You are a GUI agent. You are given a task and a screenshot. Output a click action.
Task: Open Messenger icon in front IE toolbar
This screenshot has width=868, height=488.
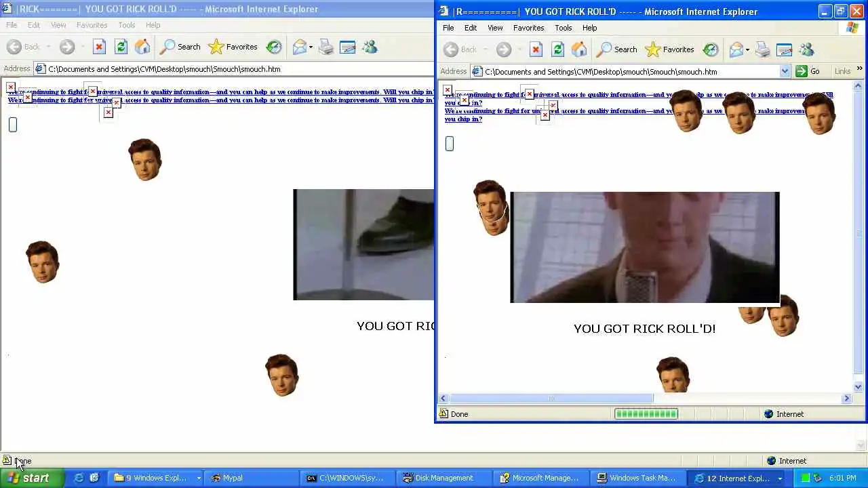pos(806,49)
